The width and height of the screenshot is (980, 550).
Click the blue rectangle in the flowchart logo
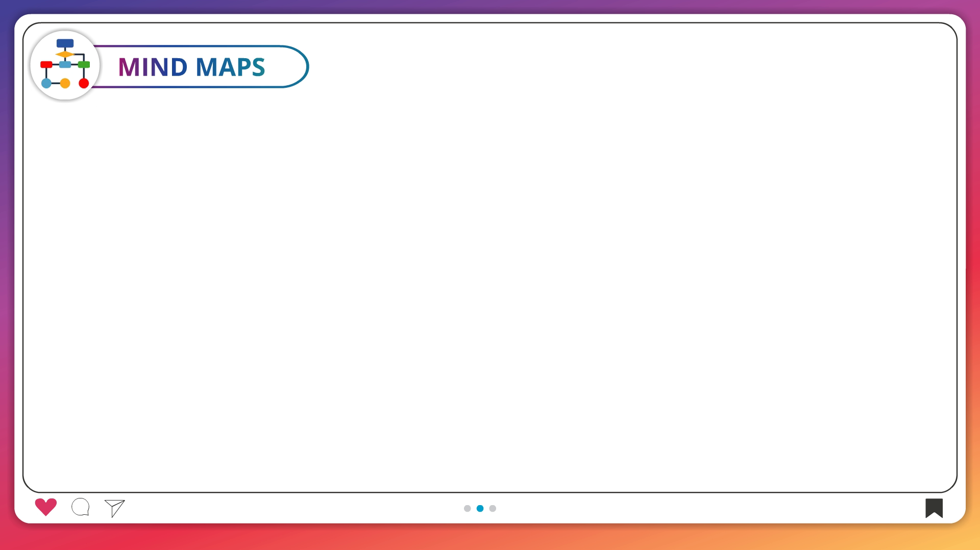(65, 43)
